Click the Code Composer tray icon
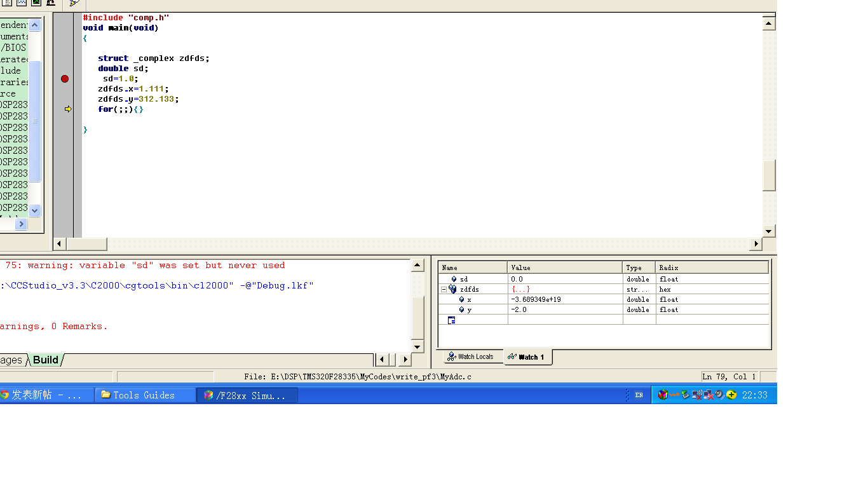 [663, 395]
